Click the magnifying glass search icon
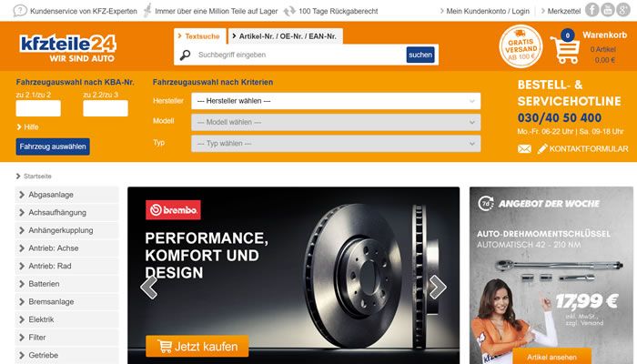Image resolution: width=637 pixels, height=364 pixels. (x=186, y=55)
